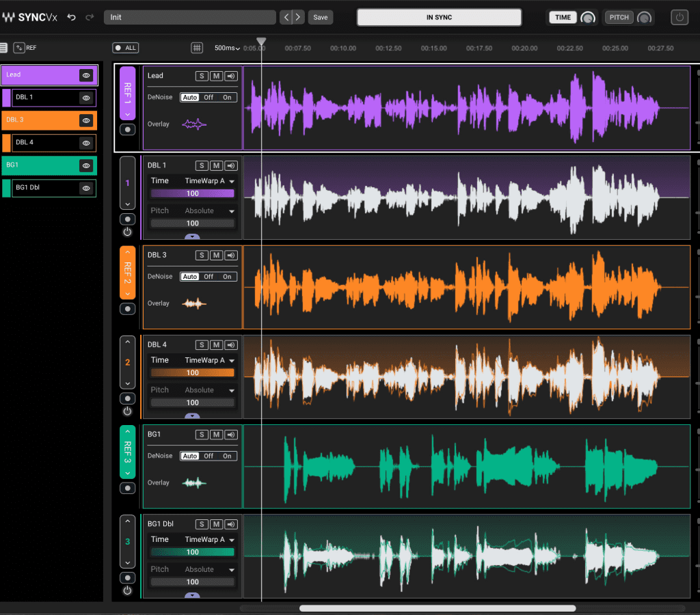Screen dimensions: 700x615
Task: Click the plugin power icon at top right
Action: click(679, 17)
